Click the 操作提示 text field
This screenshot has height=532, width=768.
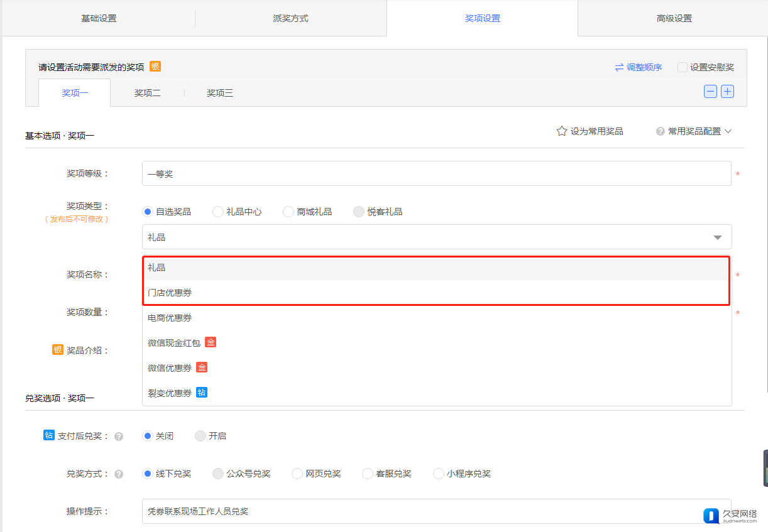(x=437, y=511)
